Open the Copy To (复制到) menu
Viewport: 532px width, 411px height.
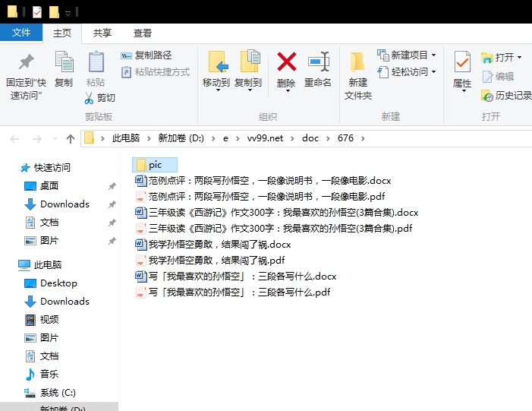(248, 71)
